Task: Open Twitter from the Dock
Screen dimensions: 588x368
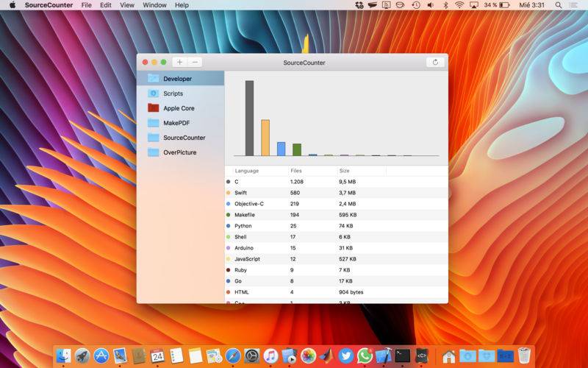Action: [x=345, y=355]
